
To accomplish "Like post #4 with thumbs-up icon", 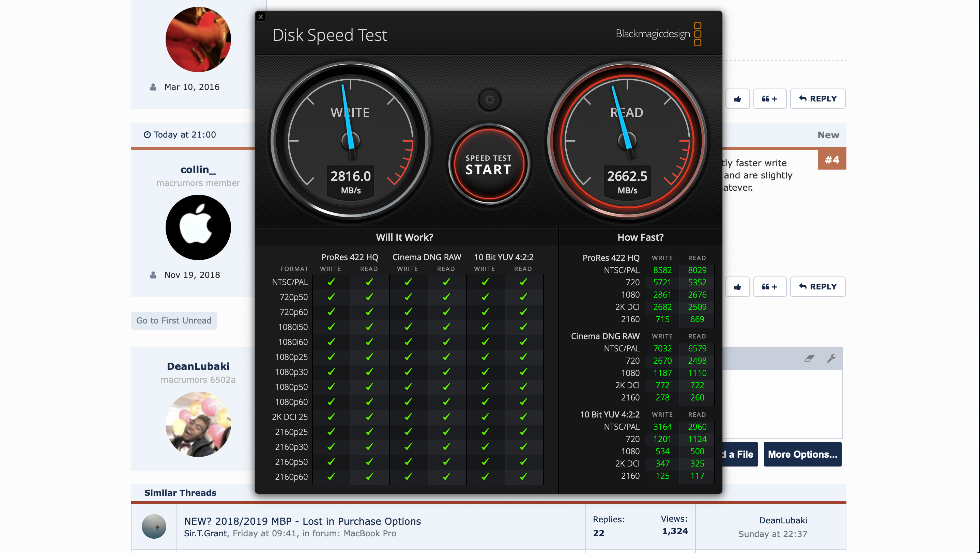I will [737, 287].
